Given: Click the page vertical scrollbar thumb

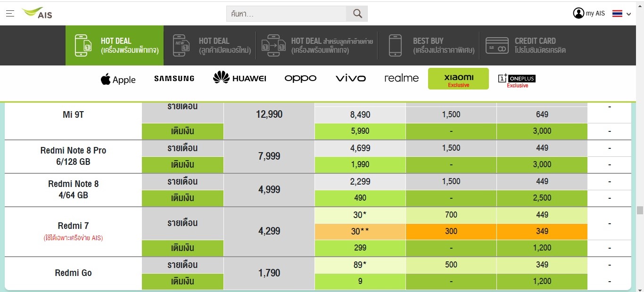Looking at the screenshot, I should coord(640,210).
